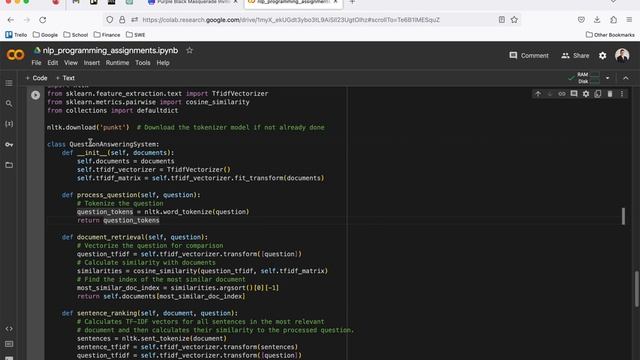Open the SWE bookmarks folder
Screen dimensions: 640x360
point(136,35)
